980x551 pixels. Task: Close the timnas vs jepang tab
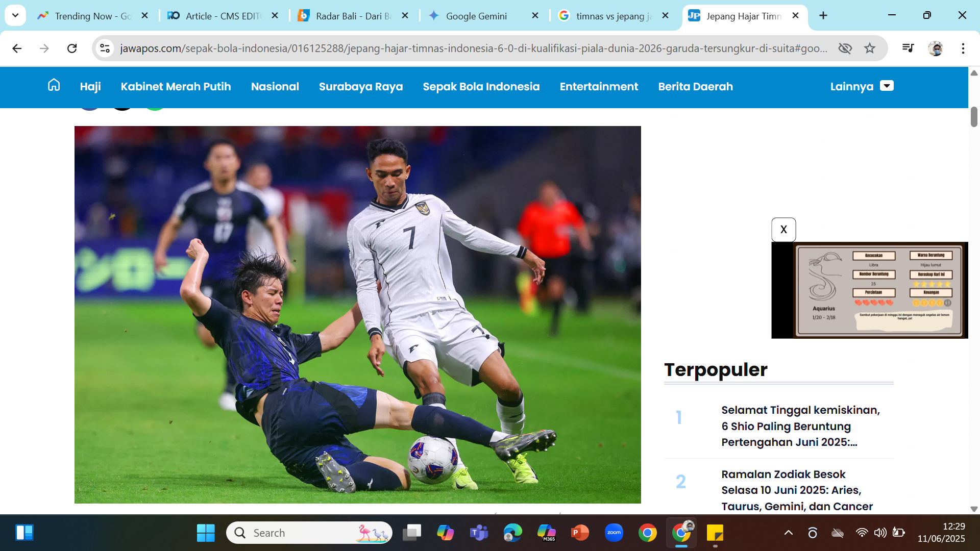[x=666, y=16]
